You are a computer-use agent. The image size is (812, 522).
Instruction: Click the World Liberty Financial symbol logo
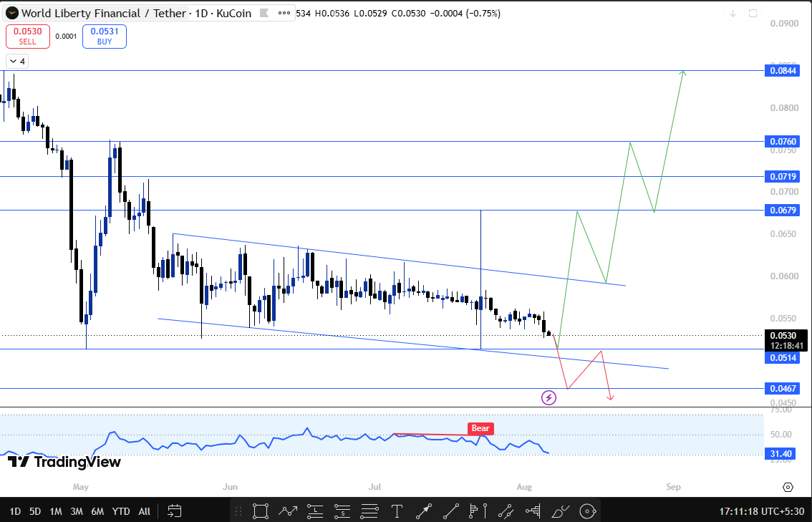(11, 13)
